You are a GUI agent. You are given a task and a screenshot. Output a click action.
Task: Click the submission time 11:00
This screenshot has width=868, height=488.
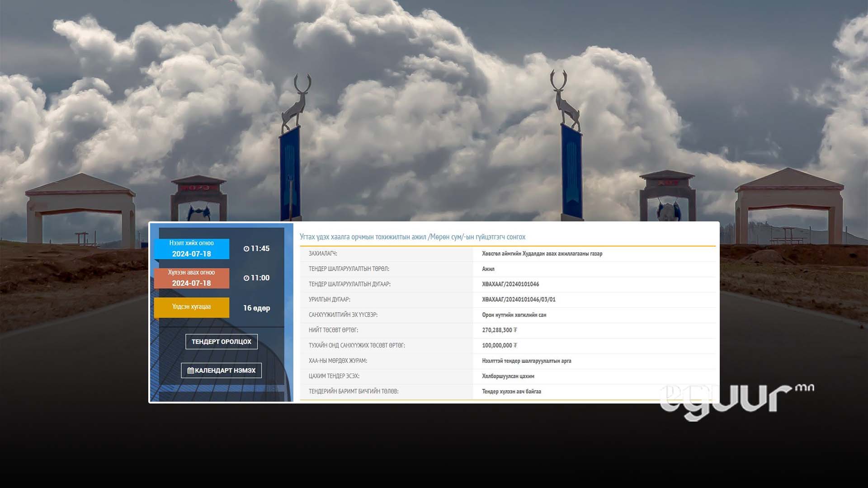(x=260, y=278)
